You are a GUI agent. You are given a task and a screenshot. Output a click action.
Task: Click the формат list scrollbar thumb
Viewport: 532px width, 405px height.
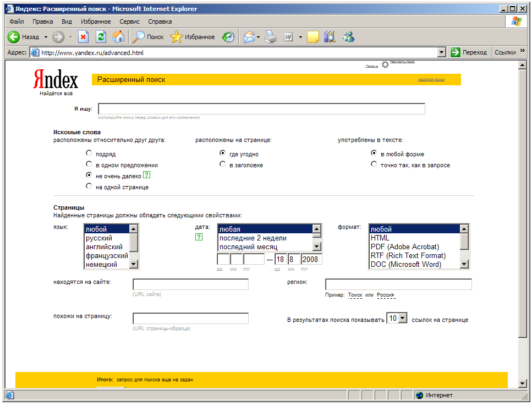(x=464, y=242)
